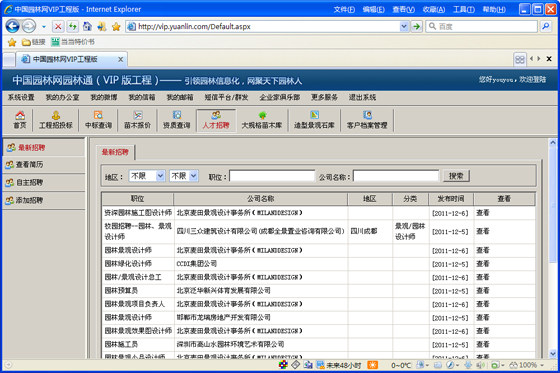This screenshot has height=373, width=560.
Task: Click the green Go arrow beside address bar
Action: [416, 26]
